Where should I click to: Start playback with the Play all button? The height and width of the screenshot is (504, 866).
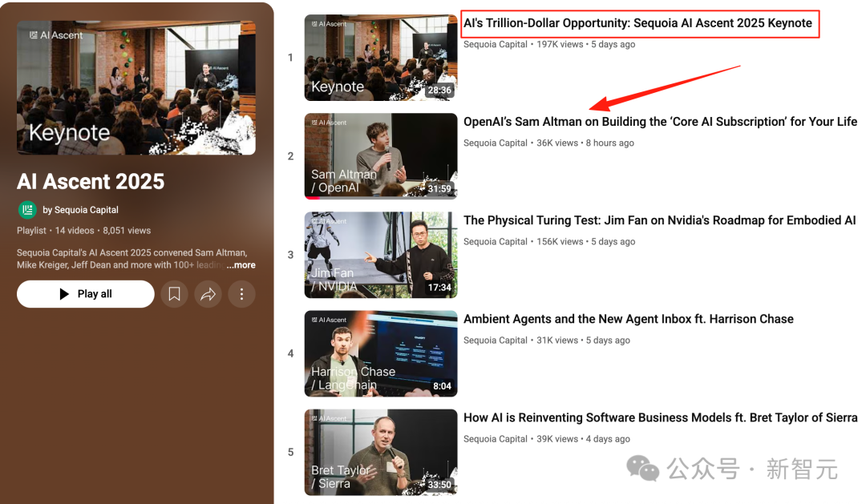coord(86,294)
